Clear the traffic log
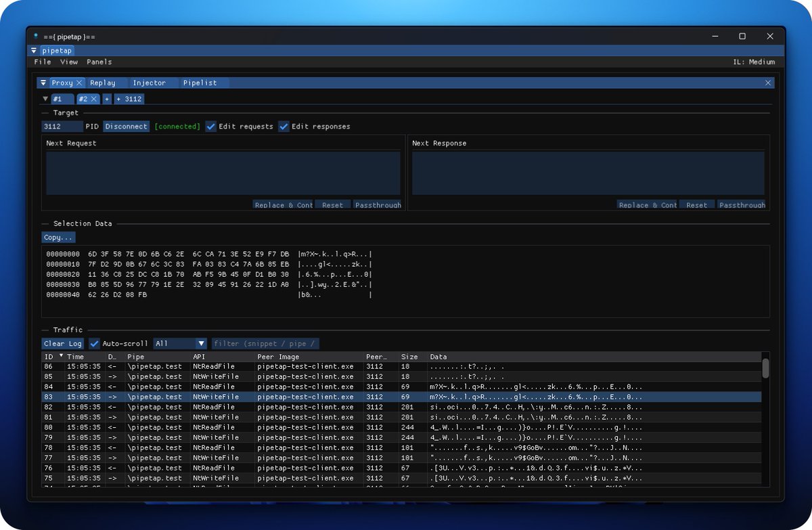The image size is (812, 530). point(63,343)
